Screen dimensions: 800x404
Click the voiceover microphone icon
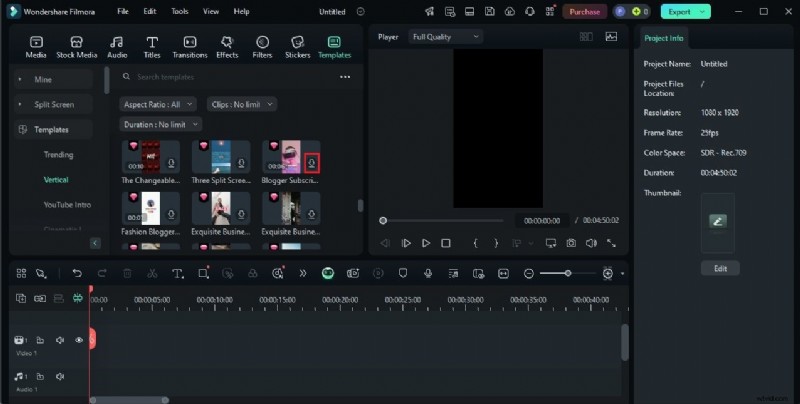[x=428, y=273]
